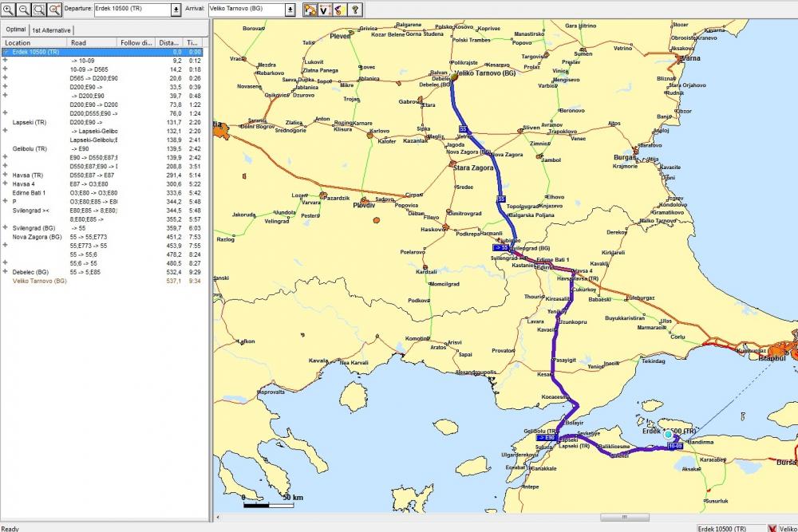Expand the Havsa (TR) route row

[x=6, y=175]
